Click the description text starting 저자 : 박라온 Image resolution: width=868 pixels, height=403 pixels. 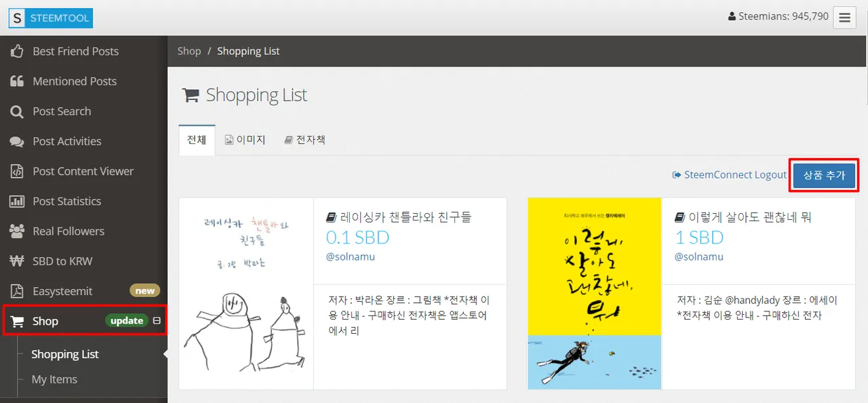(410, 315)
